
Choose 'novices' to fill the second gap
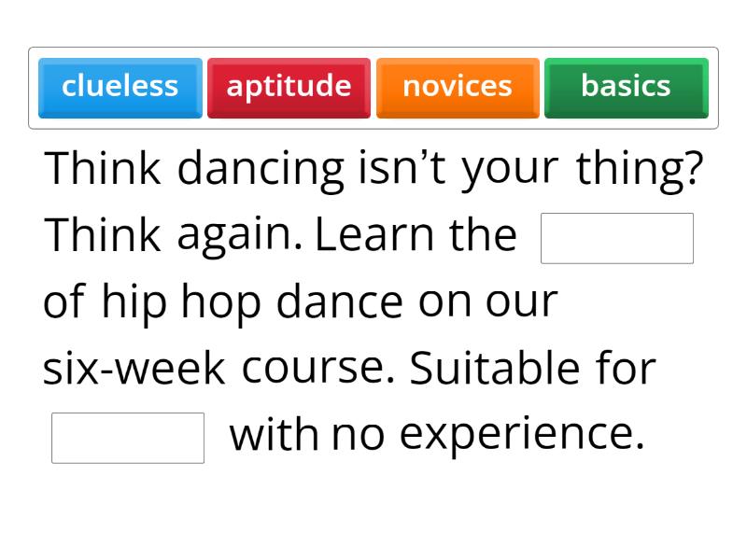457,87
